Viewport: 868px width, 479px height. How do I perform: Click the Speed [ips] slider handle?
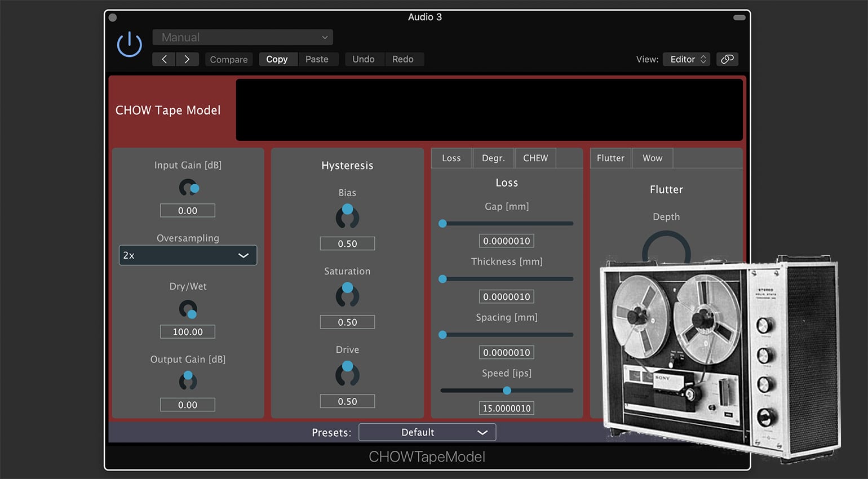point(507,391)
